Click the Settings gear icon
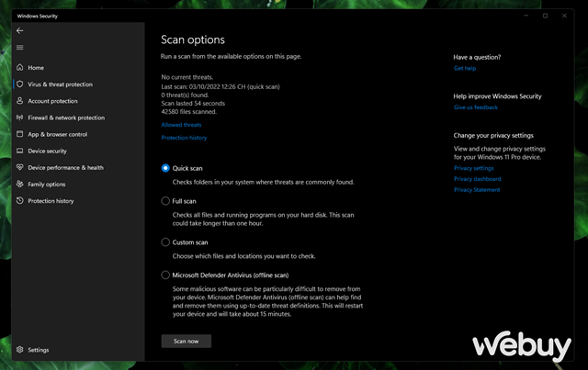 point(20,350)
